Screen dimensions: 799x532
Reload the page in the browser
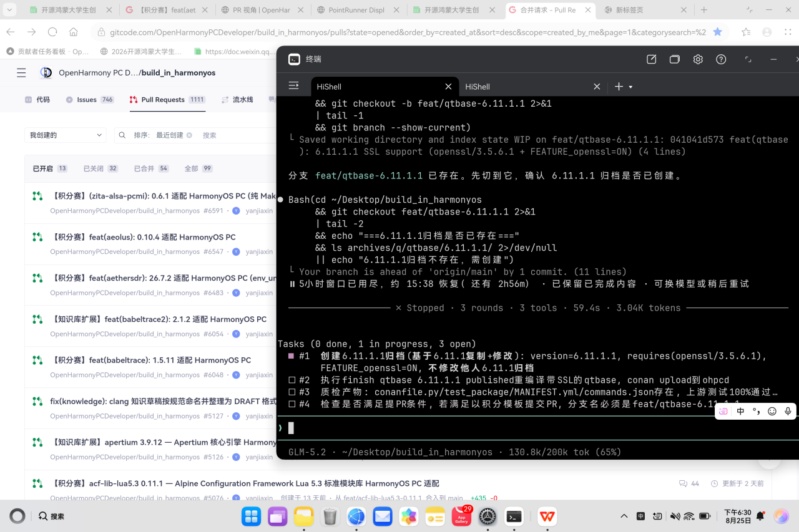[52, 32]
